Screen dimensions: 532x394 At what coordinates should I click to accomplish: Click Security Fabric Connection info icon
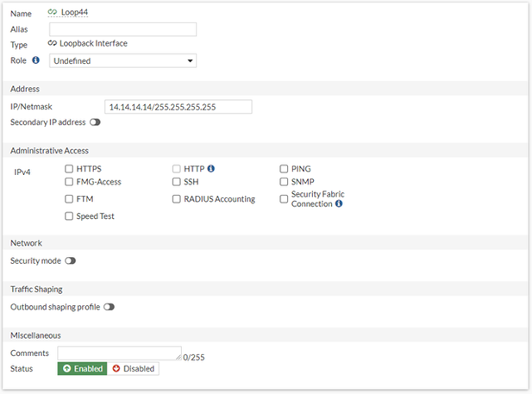coord(339,204)
